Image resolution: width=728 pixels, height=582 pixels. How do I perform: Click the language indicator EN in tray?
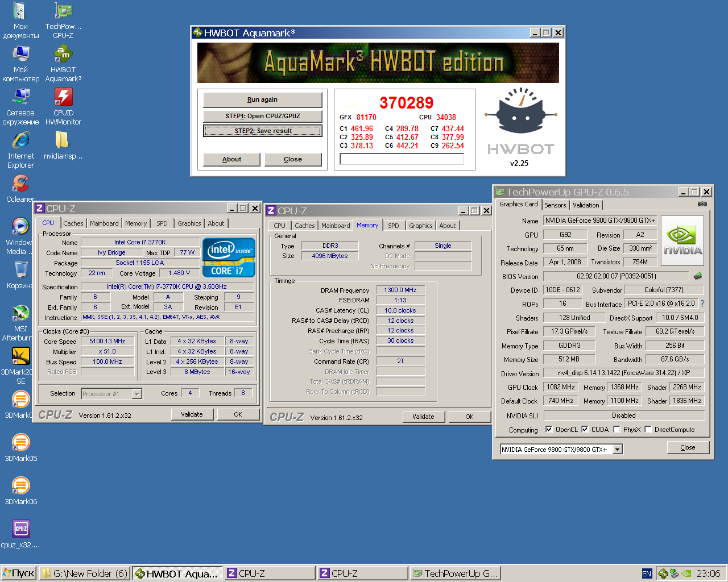coord(647,573)
